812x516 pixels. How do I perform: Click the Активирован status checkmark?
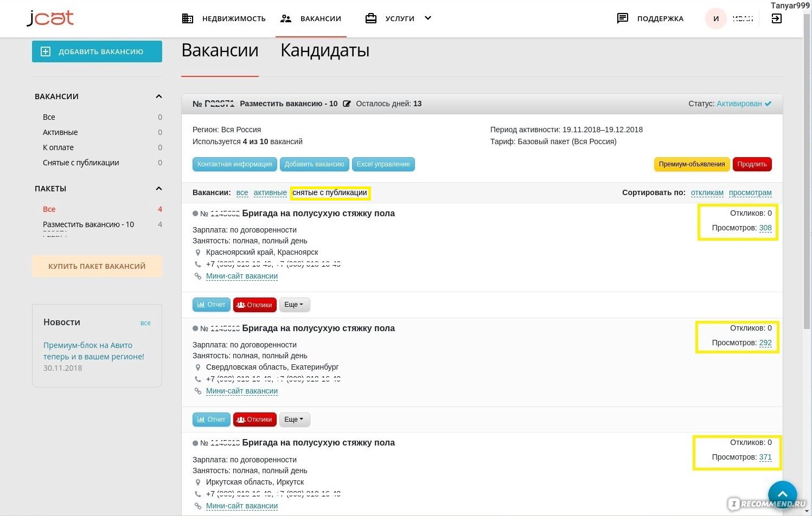coord(768,104)
